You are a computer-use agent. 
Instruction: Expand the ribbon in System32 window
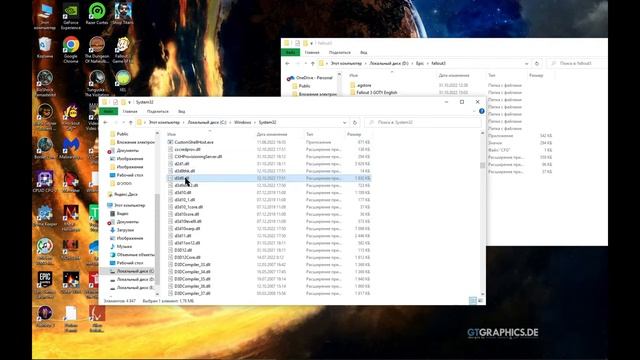474,111
